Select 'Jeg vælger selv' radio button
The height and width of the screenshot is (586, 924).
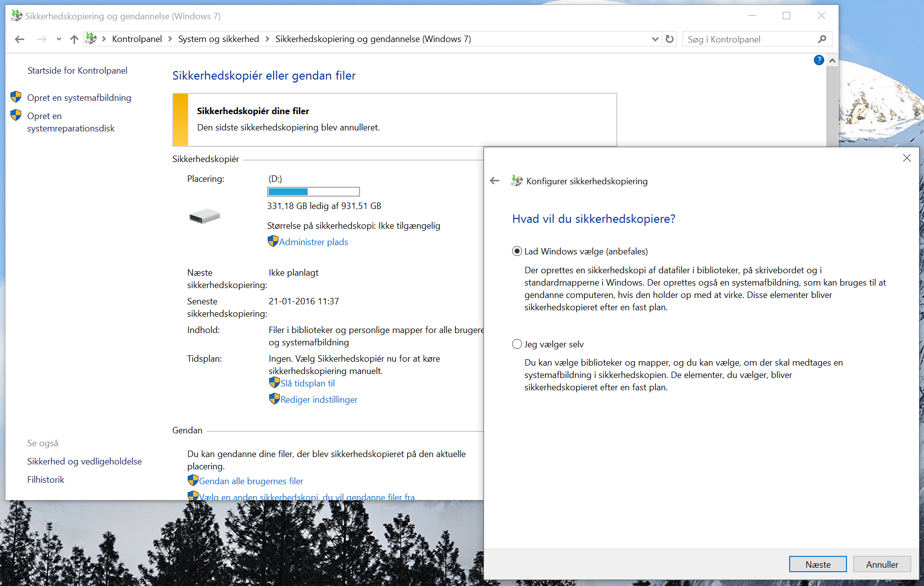(x=517, y=344)
